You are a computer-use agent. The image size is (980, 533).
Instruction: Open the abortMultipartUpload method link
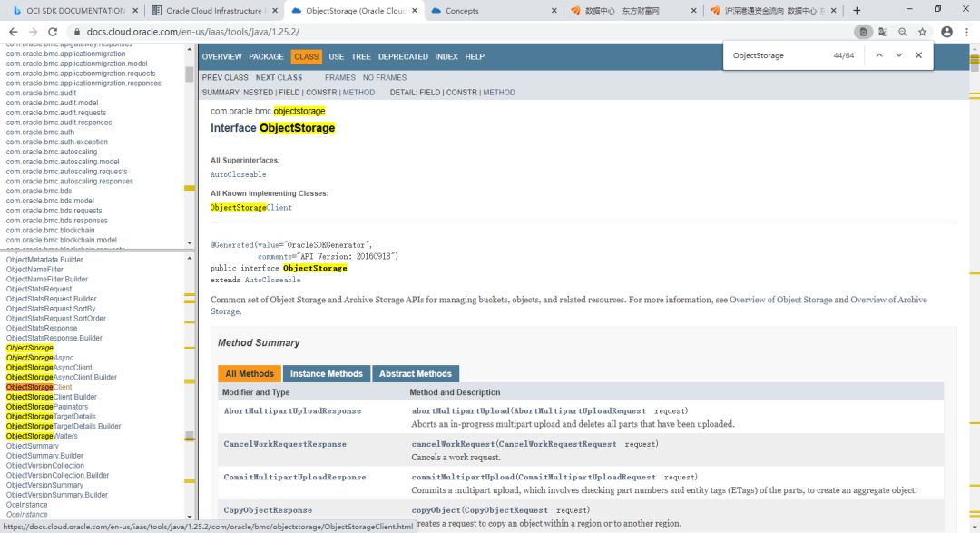(x=461, y=411)
